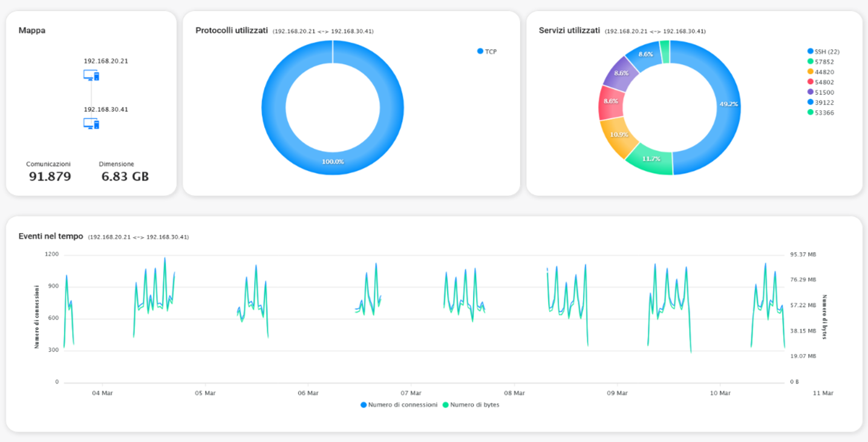Click the 91.879 Comunicazioni value
Image resolution: width=868 pixels, height=442 pixels.
(x=50, y=177)
